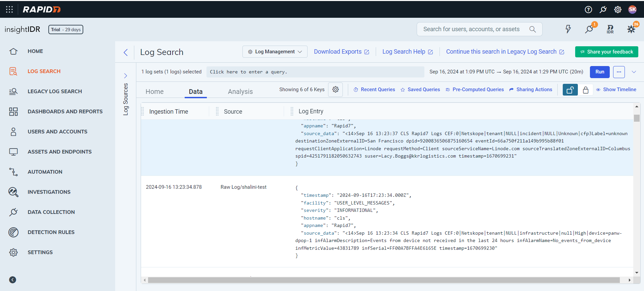Open the help question mark icon
This screenshot has width=644, height=291.
(x=588, y=9)
